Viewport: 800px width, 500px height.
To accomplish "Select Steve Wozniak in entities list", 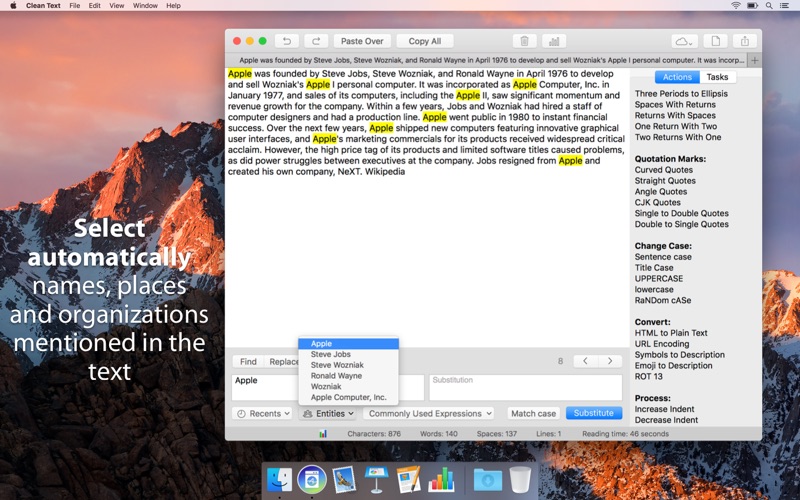I will [348, 365].
